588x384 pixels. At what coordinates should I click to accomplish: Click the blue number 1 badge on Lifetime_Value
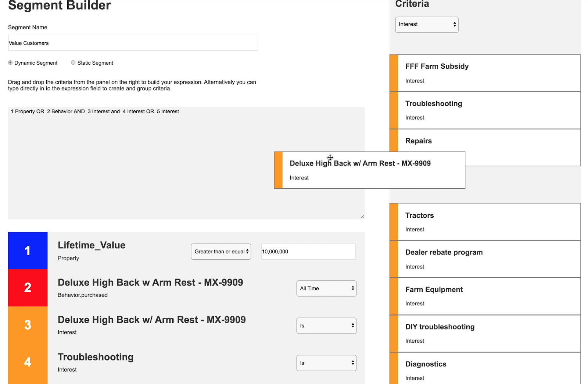coord(28,250)
